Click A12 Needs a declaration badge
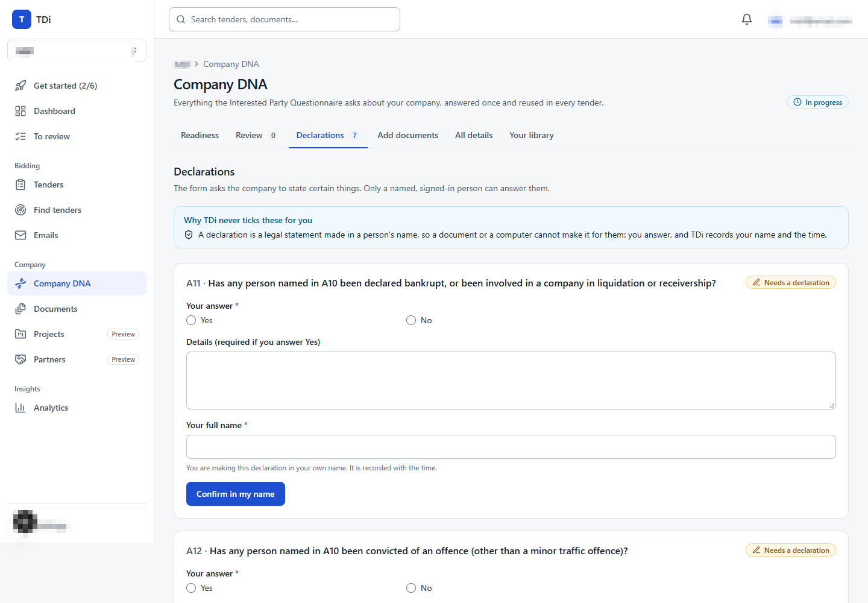868x603 pixels. click(791, 551)
